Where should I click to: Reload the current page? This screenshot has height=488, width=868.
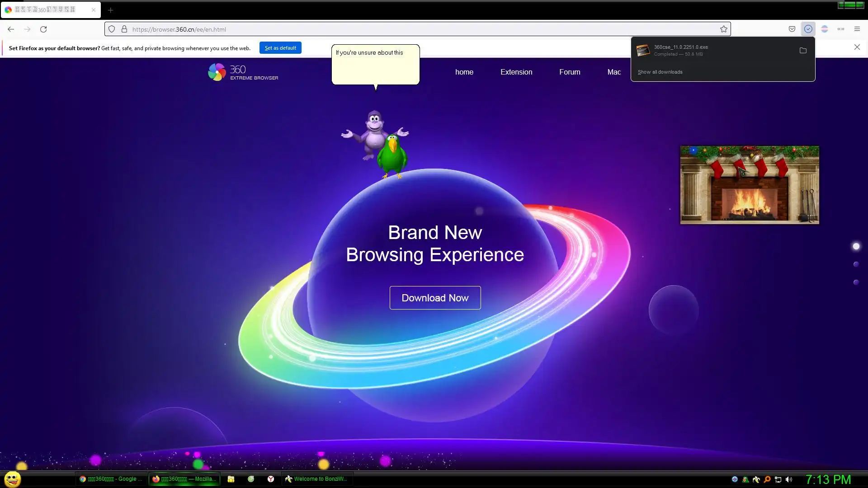[x=43, y=29]
